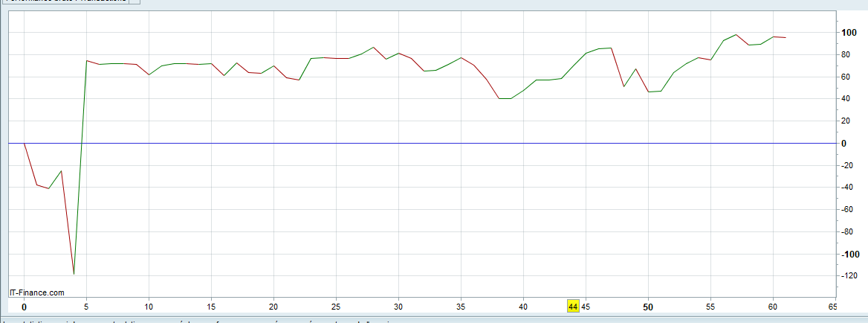Viewport: 868px width, 323px height.
Task: Click the blue horizontal zero line
Action: pyautogui.click(x=421, y=144)
